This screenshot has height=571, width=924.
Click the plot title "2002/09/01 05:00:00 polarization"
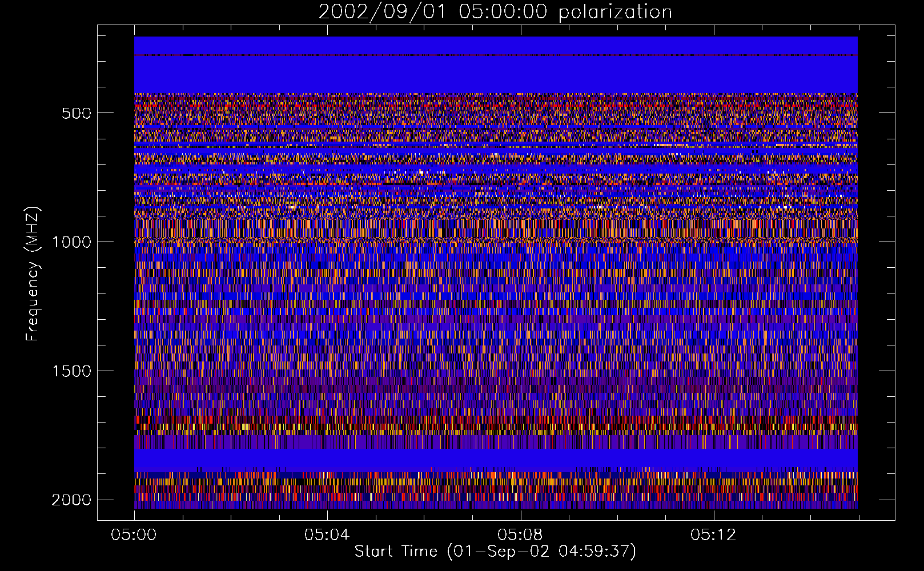point(495,12)
